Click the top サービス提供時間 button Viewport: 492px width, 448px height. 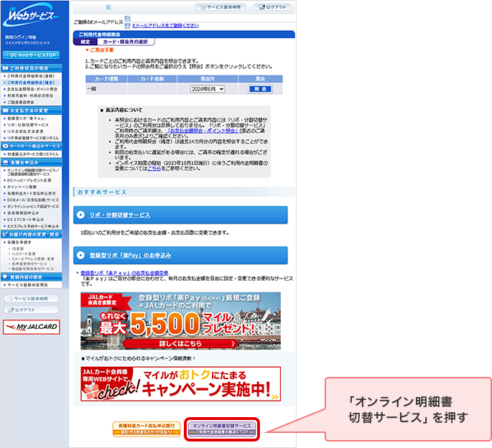tap(221, 7)
